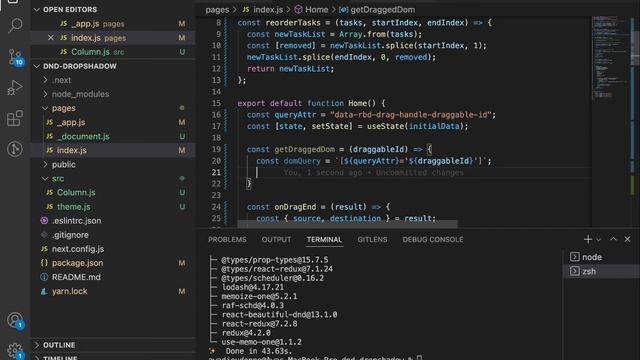The width and height of the screenshot is (640, 360).
Task: Click react-beautiful-dnd@13.1.0 in terminal
Action: [x=279, y=315]
